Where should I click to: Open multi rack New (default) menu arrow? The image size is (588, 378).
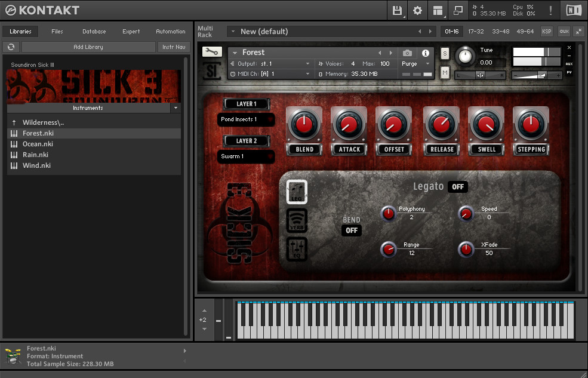click(233, 32)
